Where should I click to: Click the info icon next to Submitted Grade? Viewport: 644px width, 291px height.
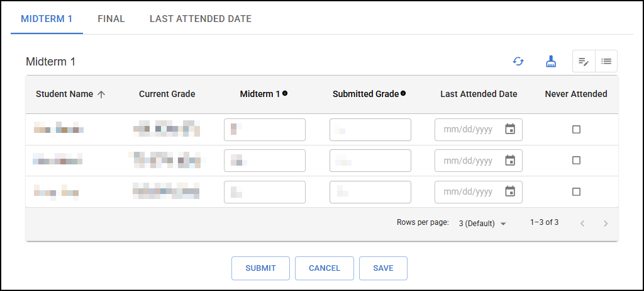pyautogui.click(x=403, y=93)
